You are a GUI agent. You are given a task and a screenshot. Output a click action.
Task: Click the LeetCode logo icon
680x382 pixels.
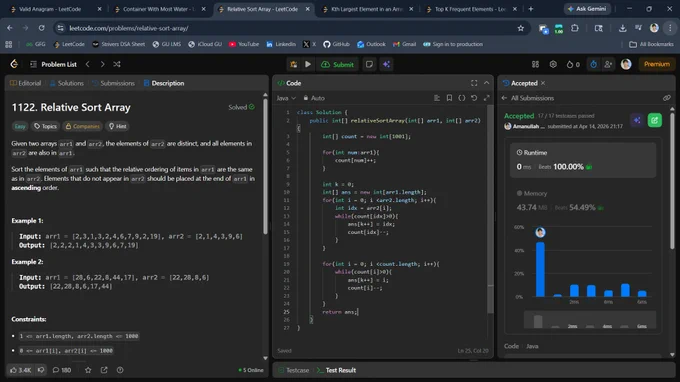(x=14, y=64)
